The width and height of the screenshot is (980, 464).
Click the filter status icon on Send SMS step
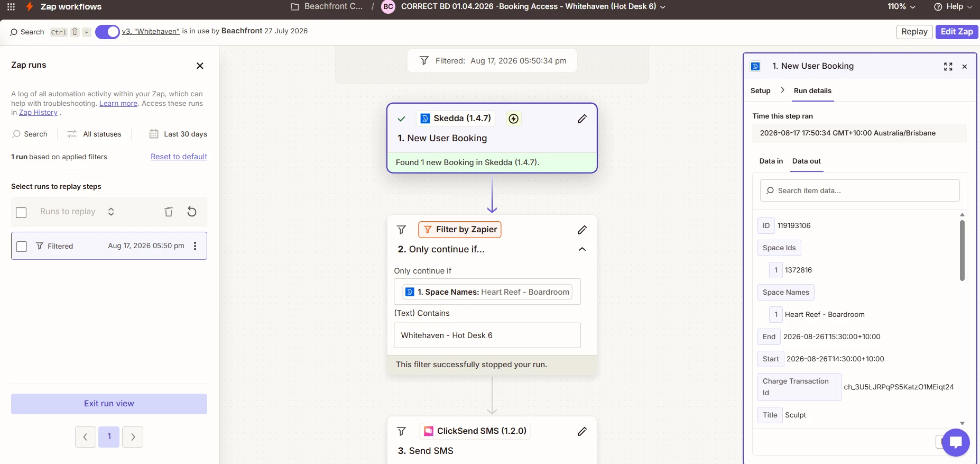click(402, 431)
